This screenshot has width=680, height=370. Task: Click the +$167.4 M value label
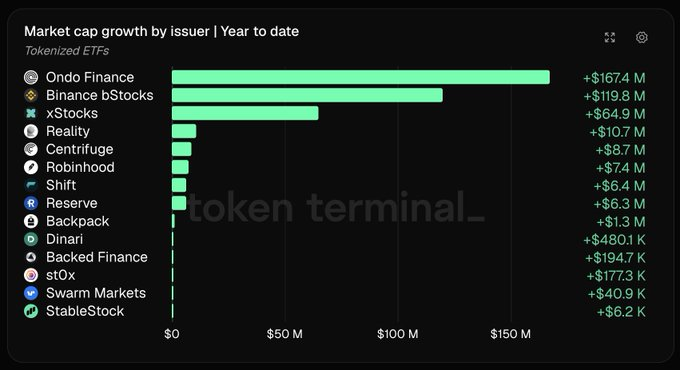(614, 78)
